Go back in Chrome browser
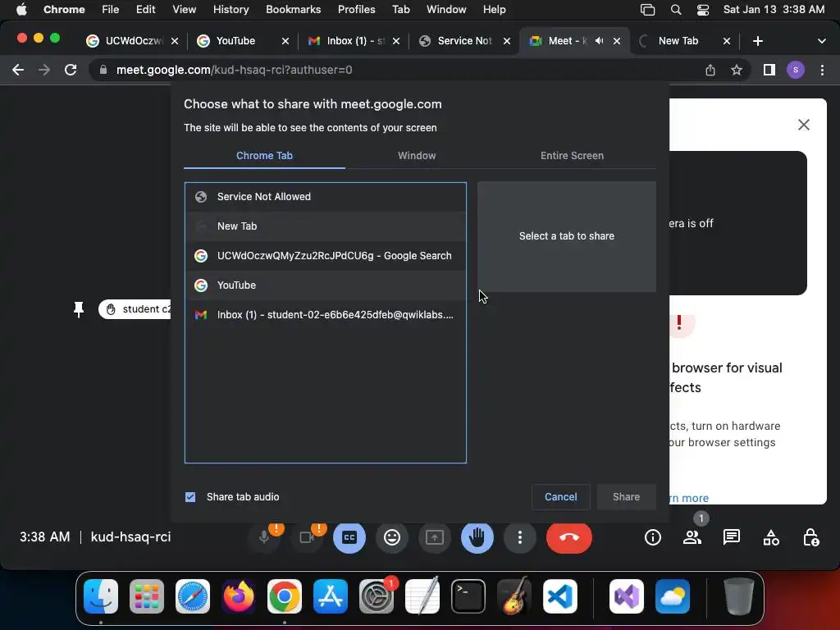The width and height of the screenshot is (840, 630). pyautogui.click(x=18, y=70)
